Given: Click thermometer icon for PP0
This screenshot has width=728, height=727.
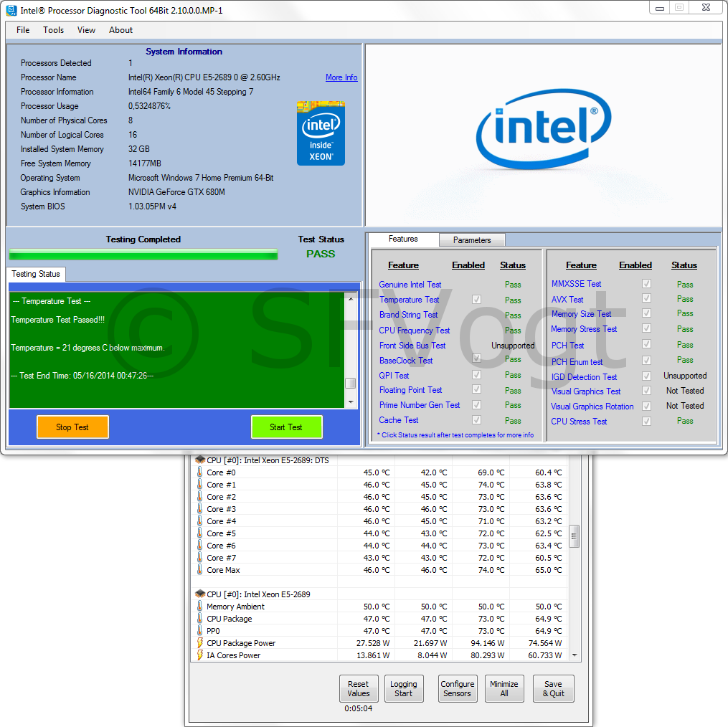Looking at the screenshot, I should (x=199, y=630).
